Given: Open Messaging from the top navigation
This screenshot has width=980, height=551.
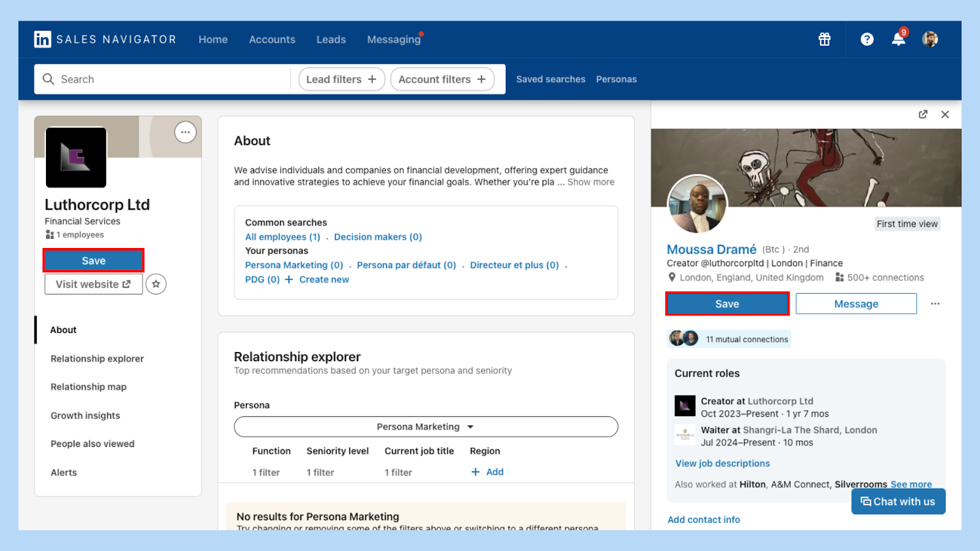Looking at the screenshot, I should tap(394, 39).
